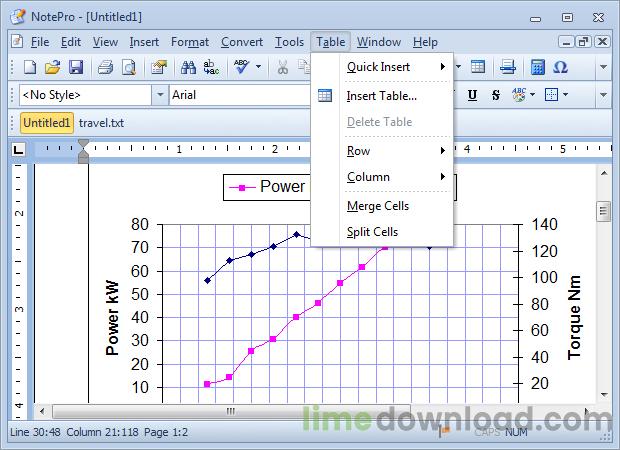Click the NUM indicator in status bar

click(516, 432)
